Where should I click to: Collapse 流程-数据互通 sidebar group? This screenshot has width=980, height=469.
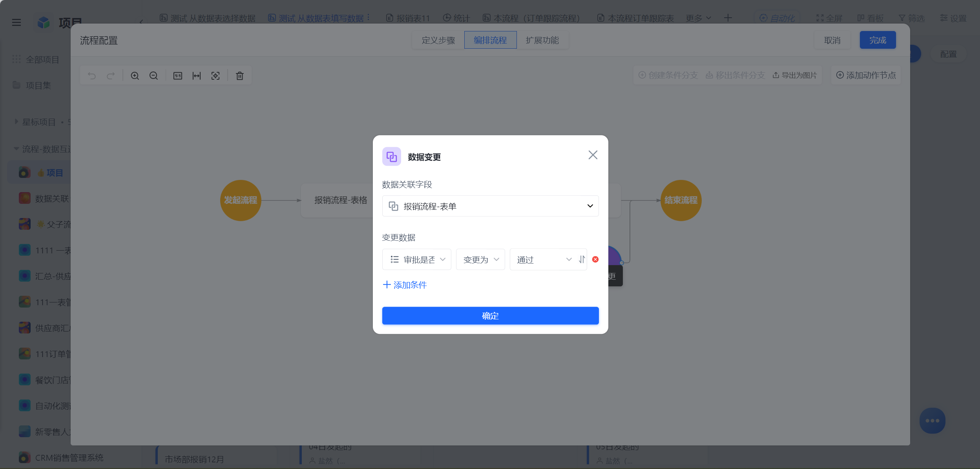pos(16,149)
